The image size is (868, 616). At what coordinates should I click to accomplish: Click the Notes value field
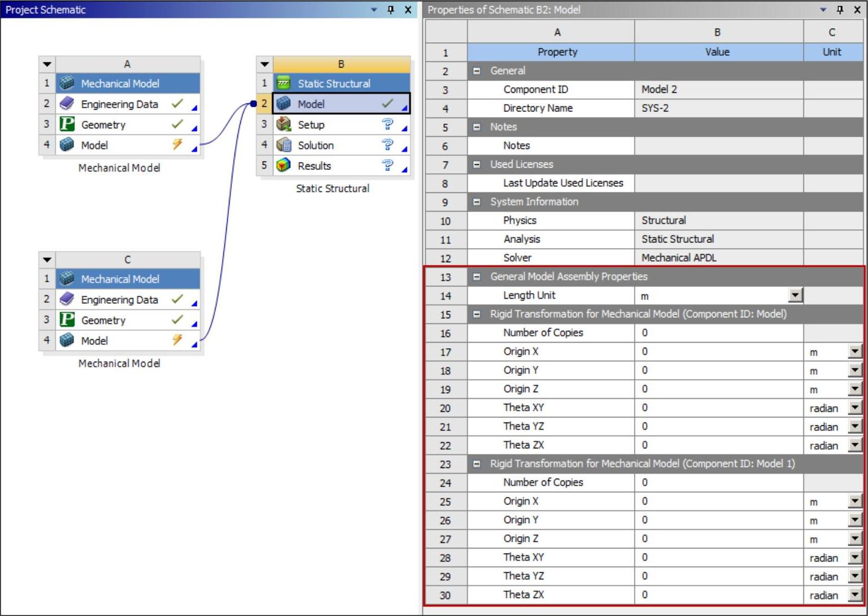[718, 146]
